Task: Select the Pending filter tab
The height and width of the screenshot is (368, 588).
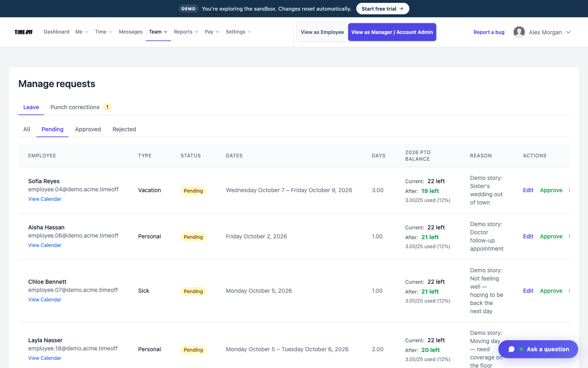Action: click(x=52, y=129)
